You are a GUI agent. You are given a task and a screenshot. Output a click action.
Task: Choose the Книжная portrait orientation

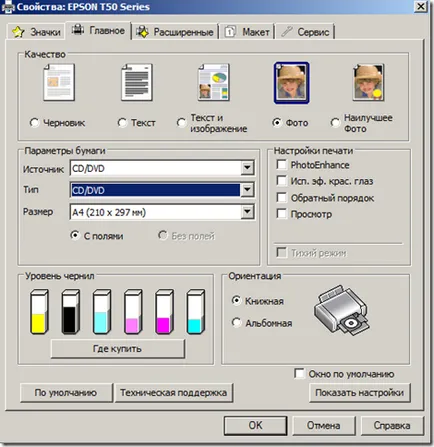236,300
